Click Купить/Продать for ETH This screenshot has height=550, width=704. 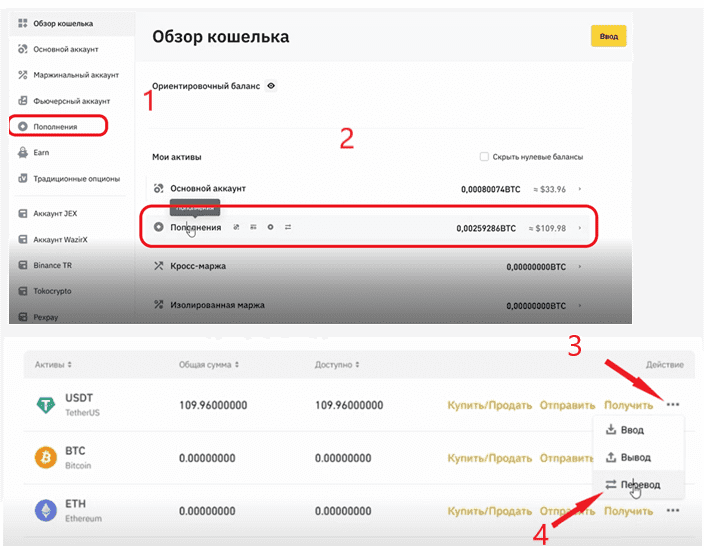(x=489, y=511)
